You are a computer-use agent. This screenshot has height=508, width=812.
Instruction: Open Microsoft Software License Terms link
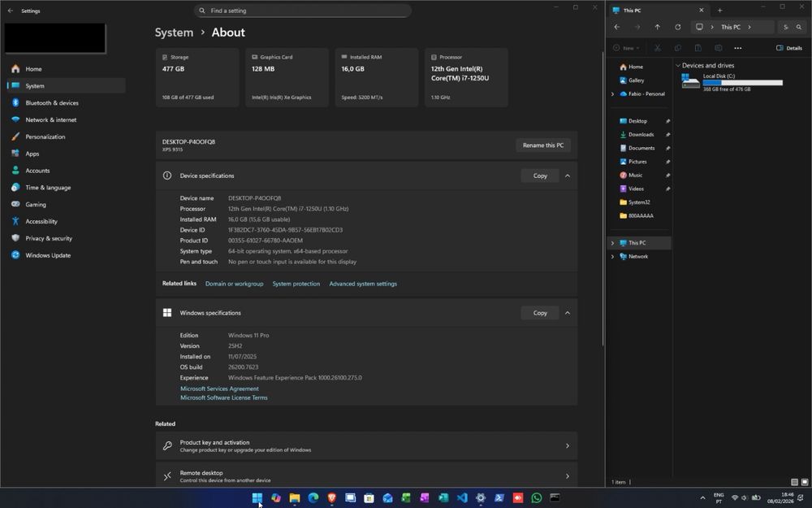coord(224,398)
